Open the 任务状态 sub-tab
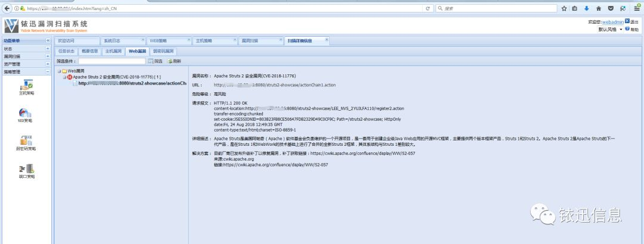The width and height of the screenshot is (644, 244). pos(66,51)
